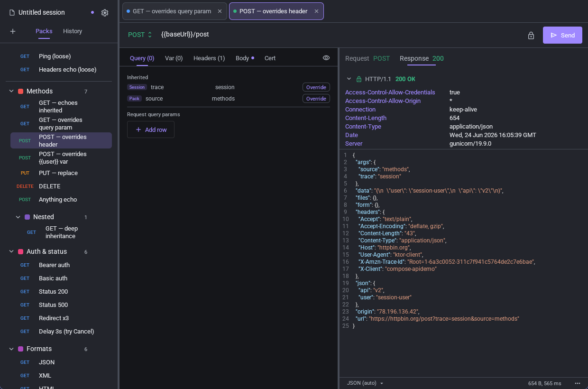Screen dimensions: 588x389
Task: Toggle the eye preview icon
Action: click(x=326, y=58)
